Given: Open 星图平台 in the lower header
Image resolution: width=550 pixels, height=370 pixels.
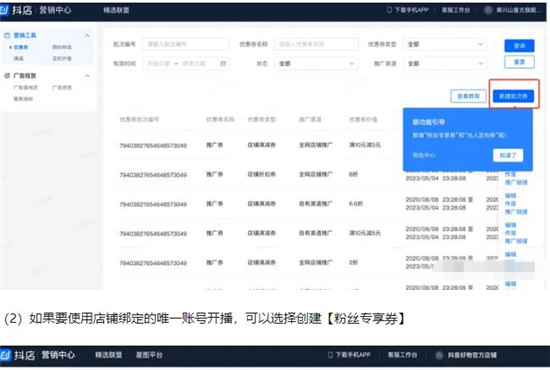Looking at the screenshot, I should point(149,355).
